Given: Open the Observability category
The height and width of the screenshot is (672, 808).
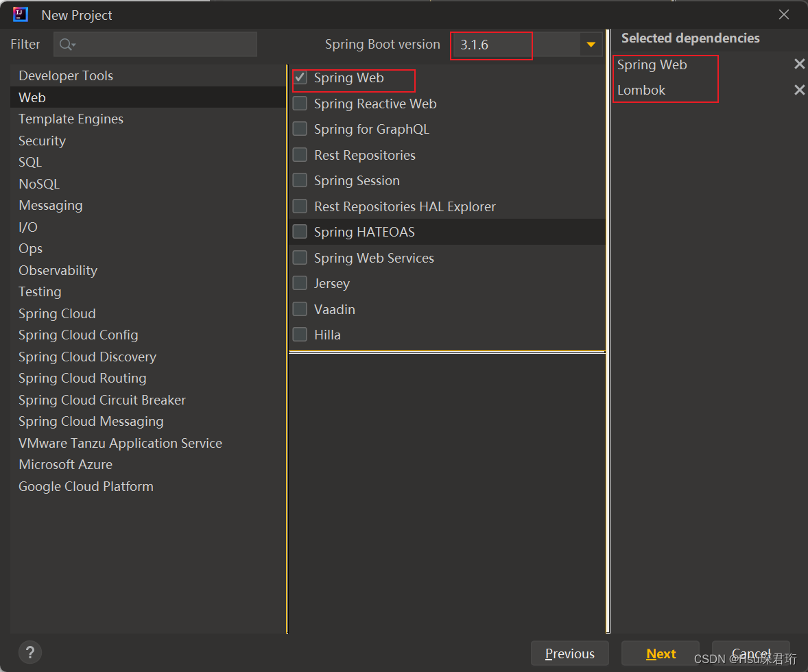Looking at the screenshot, I should pyautogui.click(x=148, y=271).
